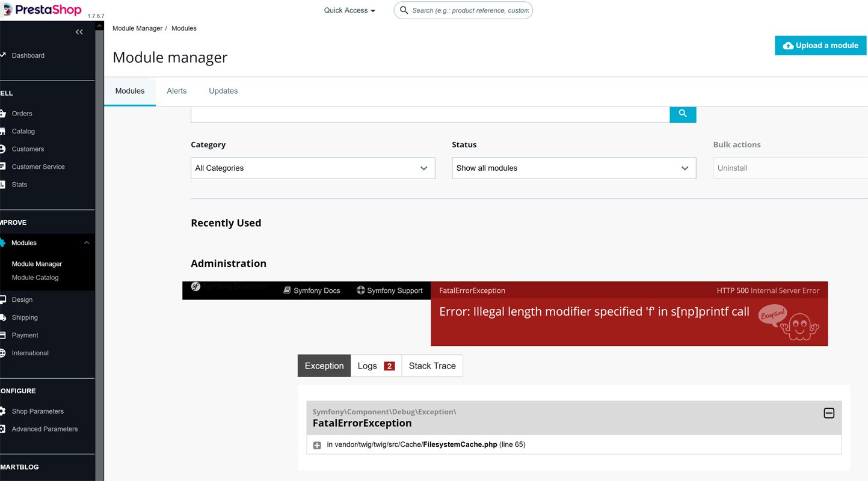
Task: Open the Stack Trace tab
Action: 432,366
